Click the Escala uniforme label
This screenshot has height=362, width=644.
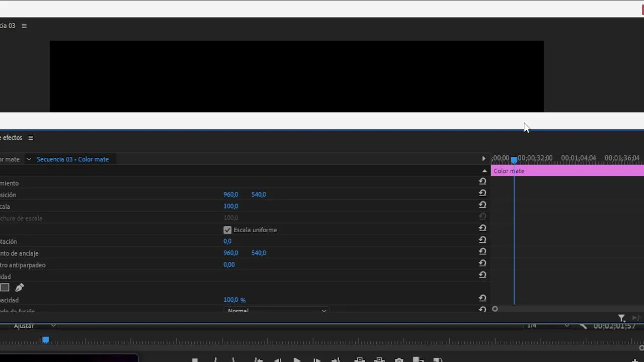[255, 230]
